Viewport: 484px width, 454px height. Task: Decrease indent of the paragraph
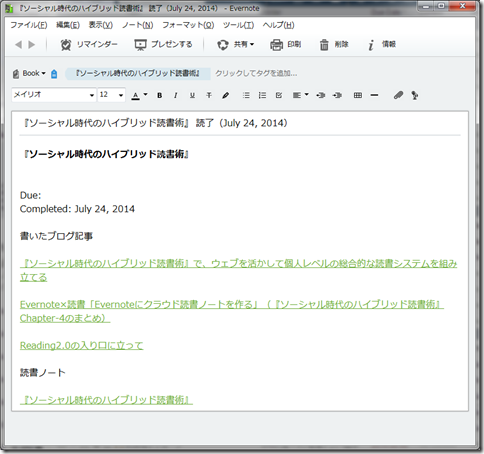[321, 96]
